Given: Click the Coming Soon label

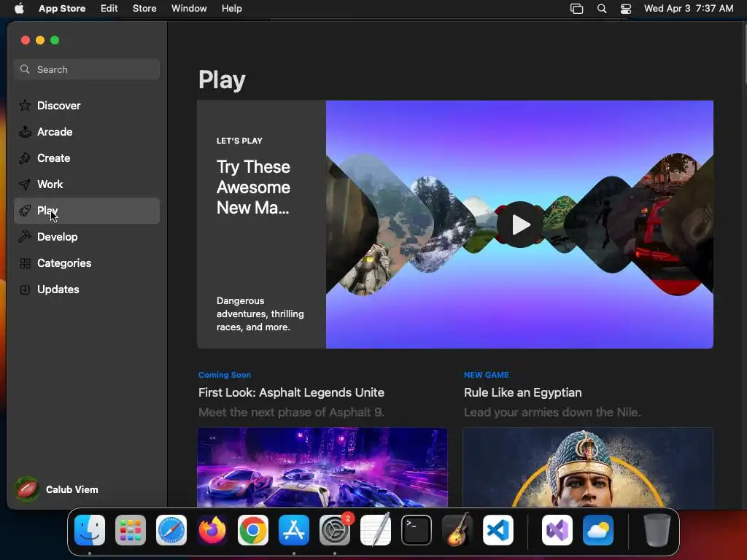Looking at the screenshot, I should [225, 375].
